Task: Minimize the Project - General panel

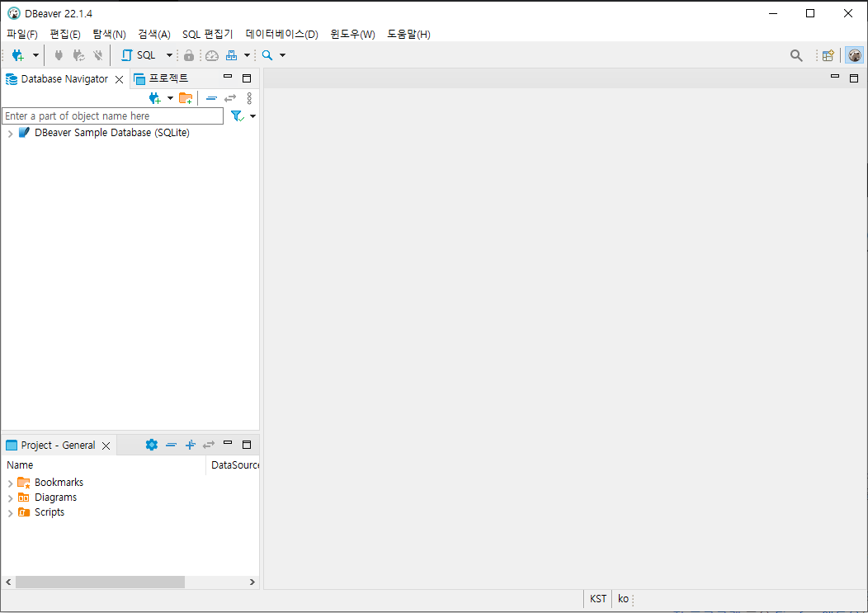Action: (x=228, y=443)
